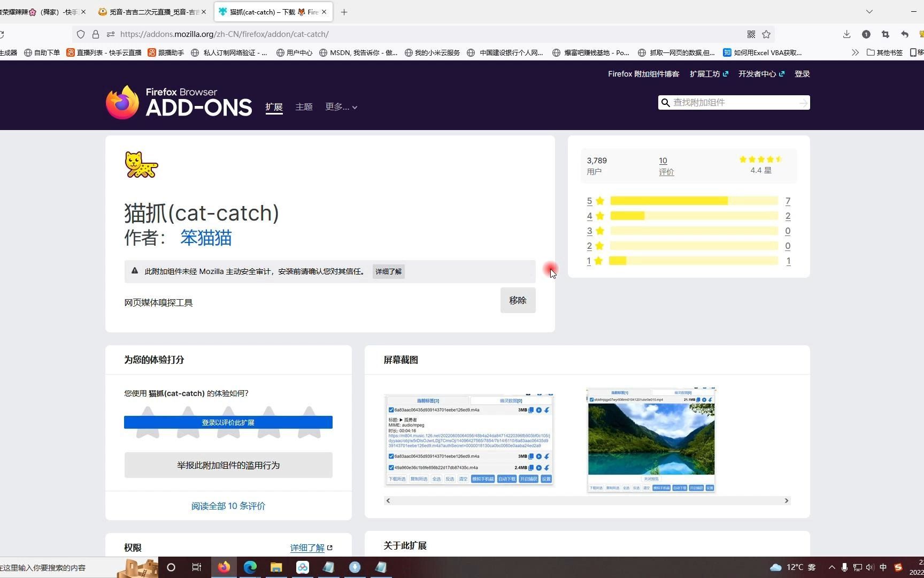Click the site permissions icon beside the padlock

[x=111, y=34]
